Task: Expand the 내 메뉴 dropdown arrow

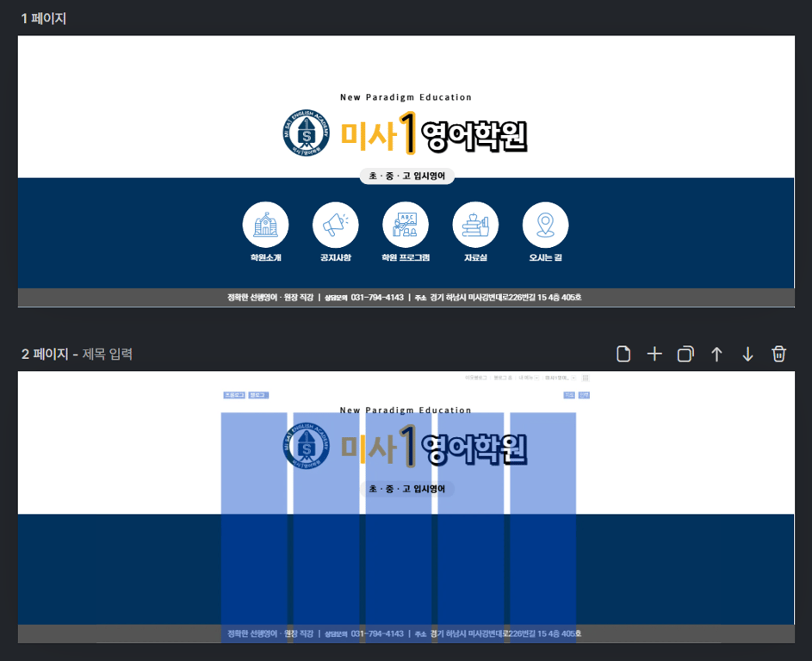Action: (536, 377)
